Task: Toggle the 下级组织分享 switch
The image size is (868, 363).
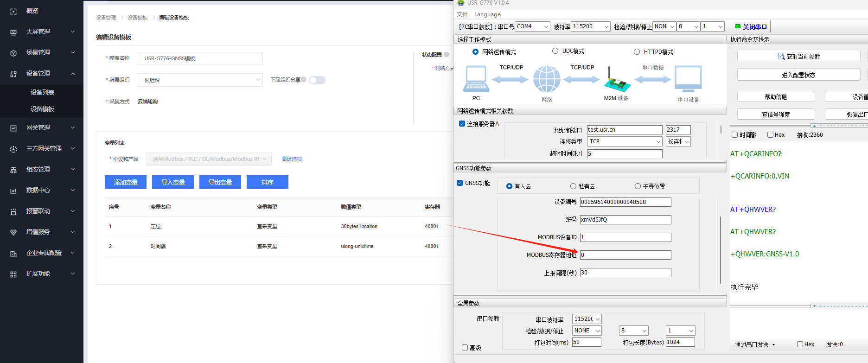Action: point(317,80)
